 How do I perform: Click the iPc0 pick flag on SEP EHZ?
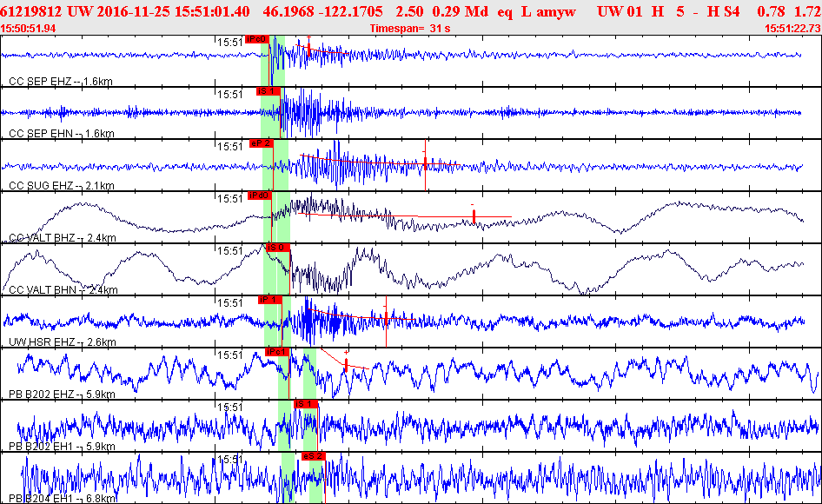click(x=257, y=39)
